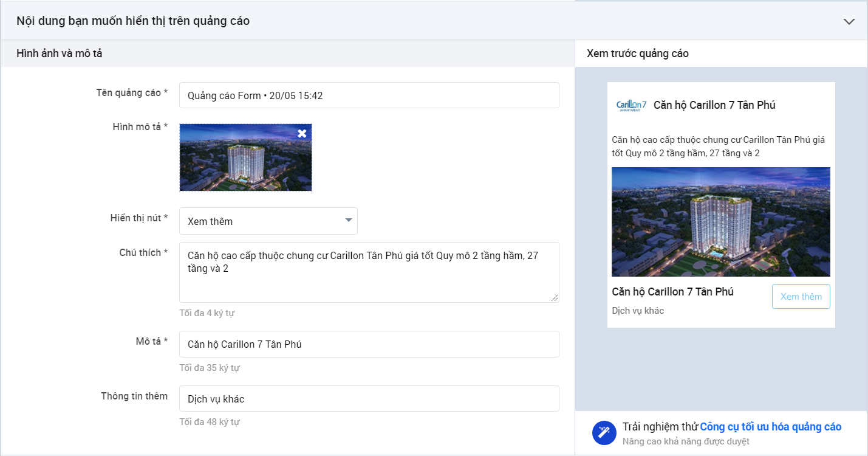
Task: Click the 'Chú thích *' field label
Action: [x=144, y=252]
